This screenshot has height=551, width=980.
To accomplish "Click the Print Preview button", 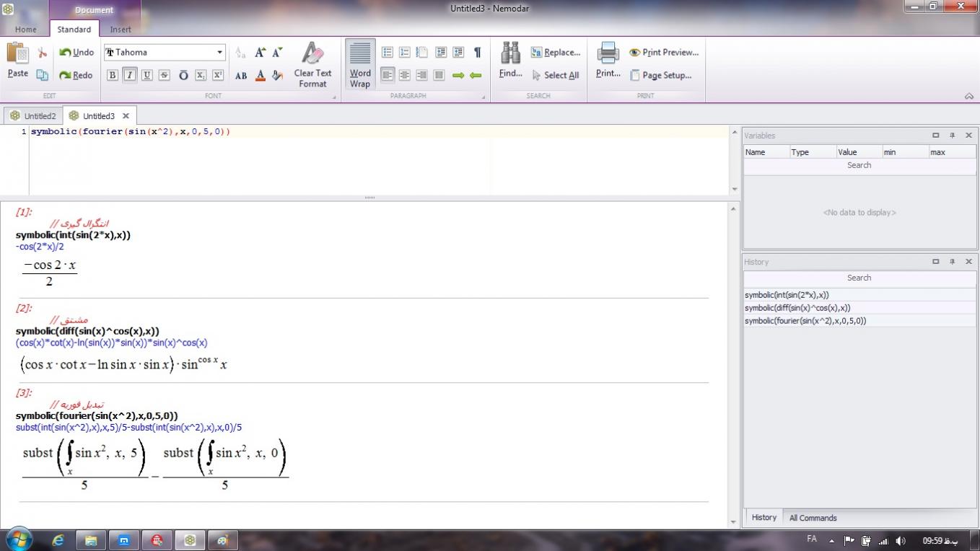I will click(x=664, y=53).
